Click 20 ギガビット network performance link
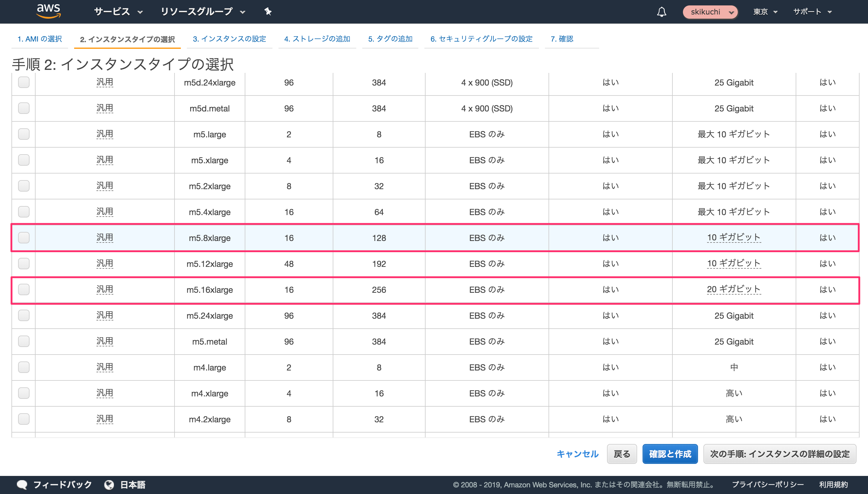Image resolution: width=868 pixels, height=494 pixels. 734,289
